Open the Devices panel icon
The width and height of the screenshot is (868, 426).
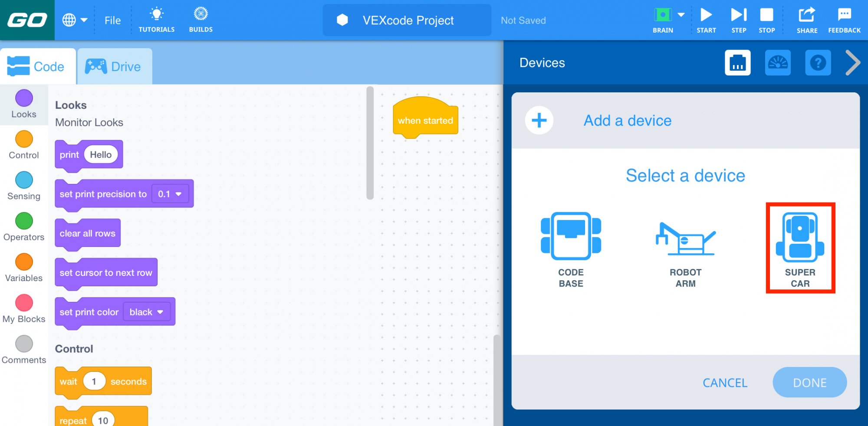tap(737, 63)
